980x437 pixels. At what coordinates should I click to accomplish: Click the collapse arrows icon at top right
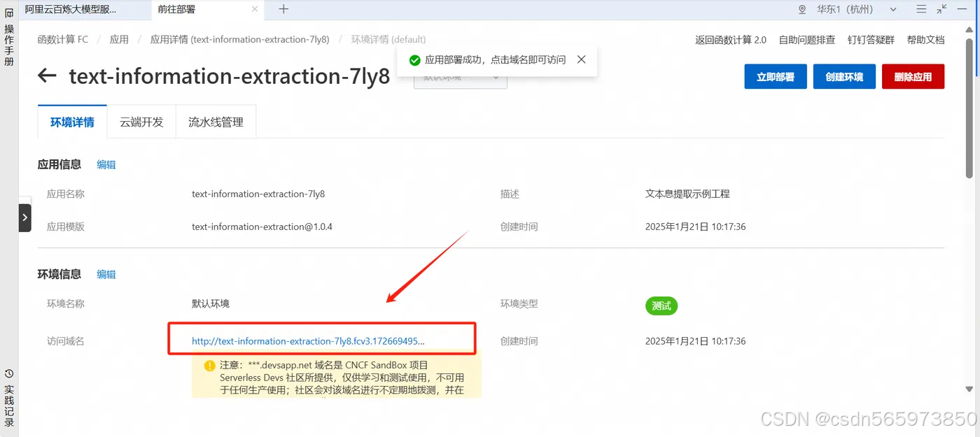point(941,9)
